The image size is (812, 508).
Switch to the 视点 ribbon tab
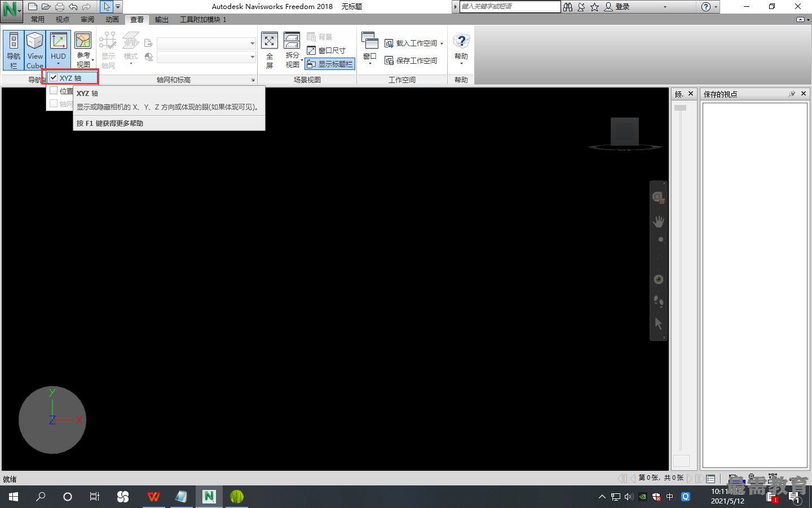[x=63, y=19]
